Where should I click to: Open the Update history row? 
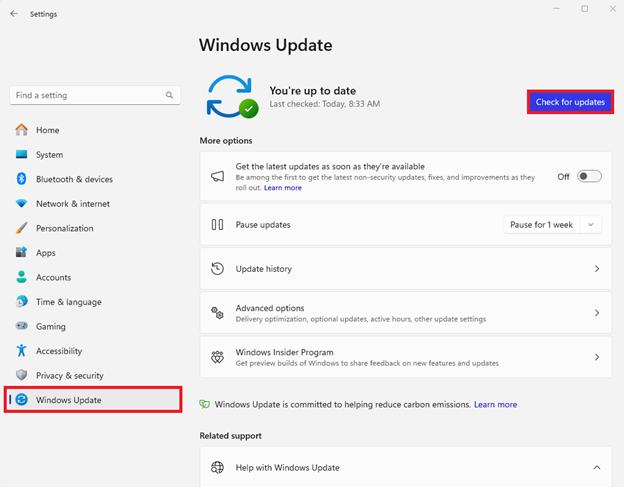[406, 269]
